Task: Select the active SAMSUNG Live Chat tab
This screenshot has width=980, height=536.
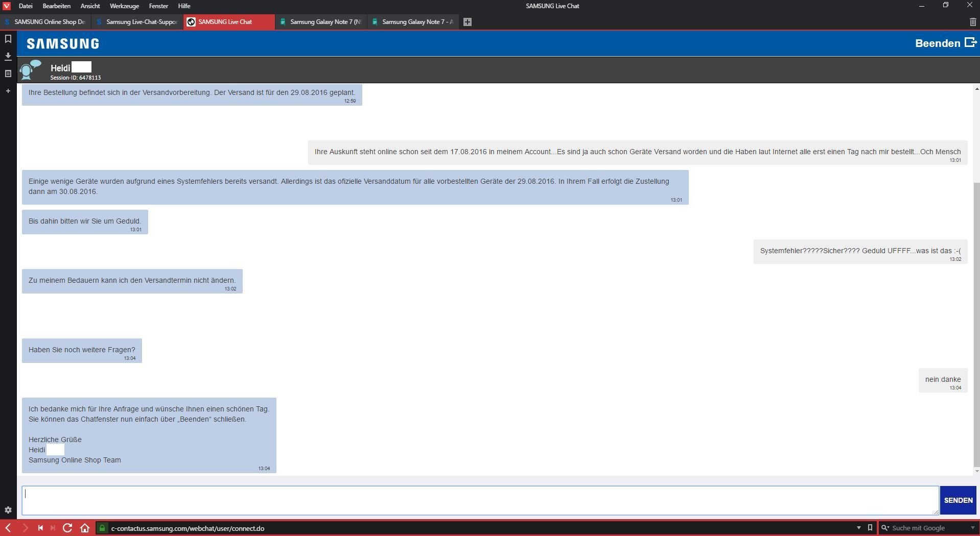Action: [229, 22]
